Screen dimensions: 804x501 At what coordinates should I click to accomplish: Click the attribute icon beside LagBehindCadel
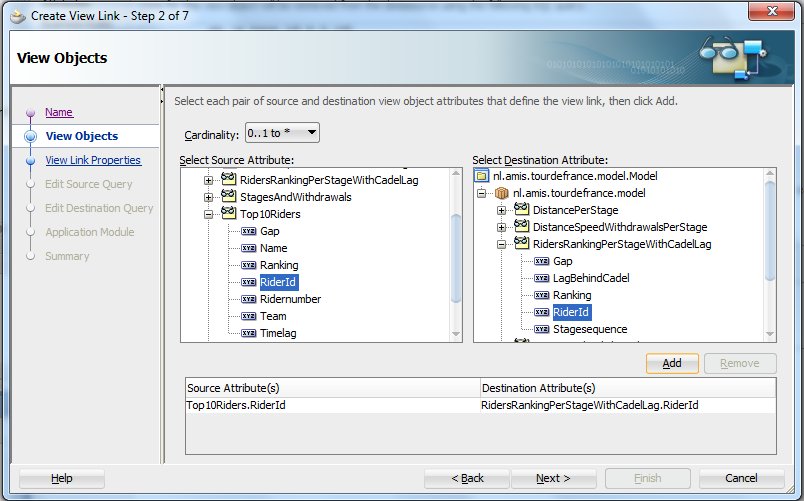(542, 278)
